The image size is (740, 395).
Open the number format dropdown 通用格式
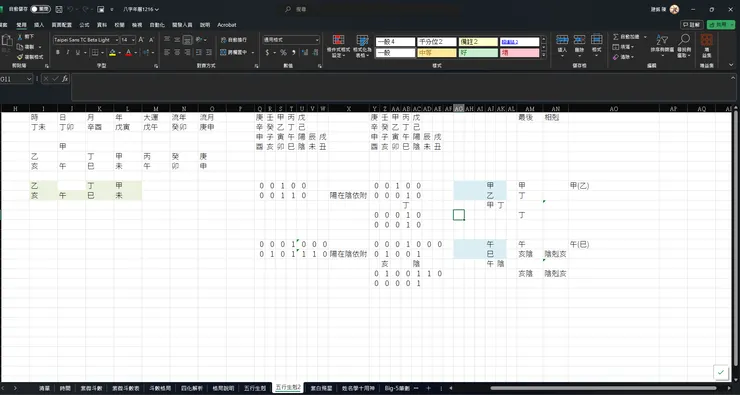291,40
